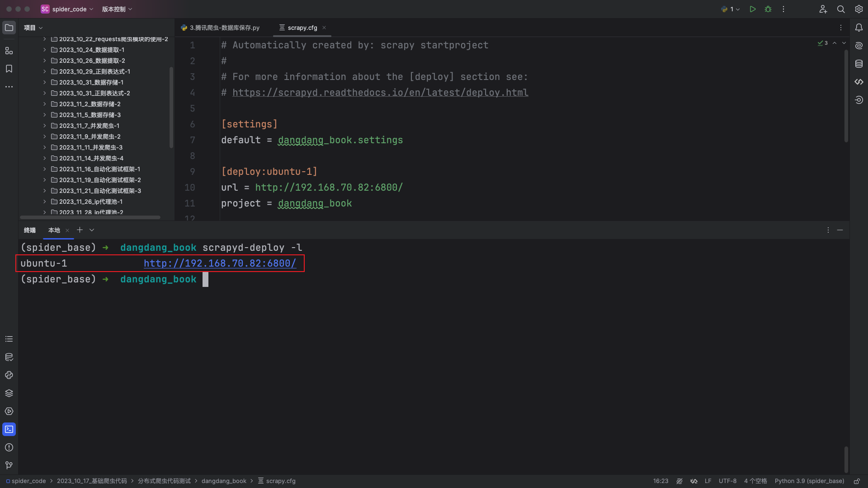The height and width of the screenshot is (488, 868).
Task: Click the run/play button in toolbar
Action: point(752,9)
